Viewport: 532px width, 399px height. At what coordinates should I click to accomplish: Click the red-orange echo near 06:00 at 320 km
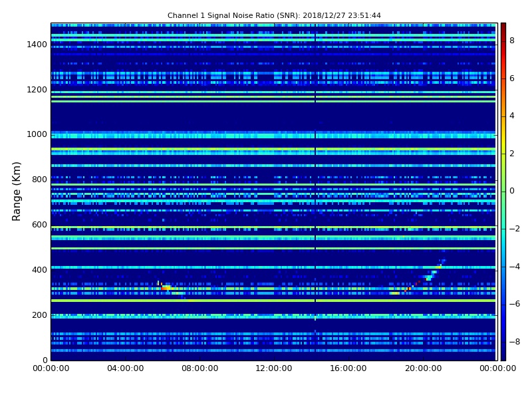pyautogui.click(x=166, y=288)
